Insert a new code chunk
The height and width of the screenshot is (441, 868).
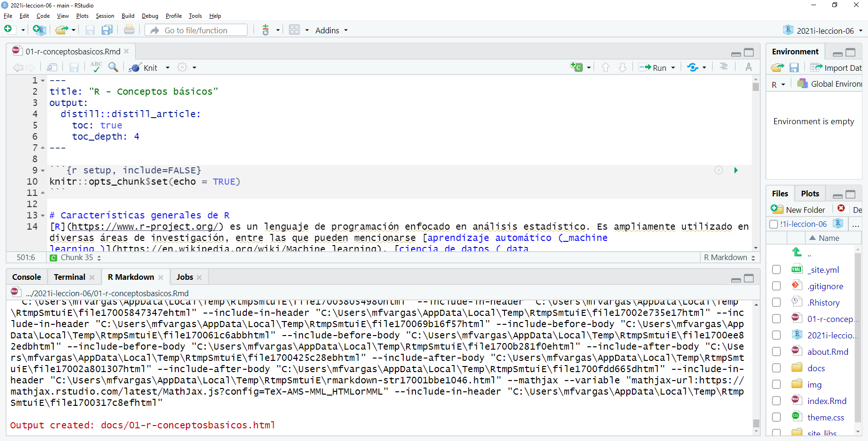(577, 67)
